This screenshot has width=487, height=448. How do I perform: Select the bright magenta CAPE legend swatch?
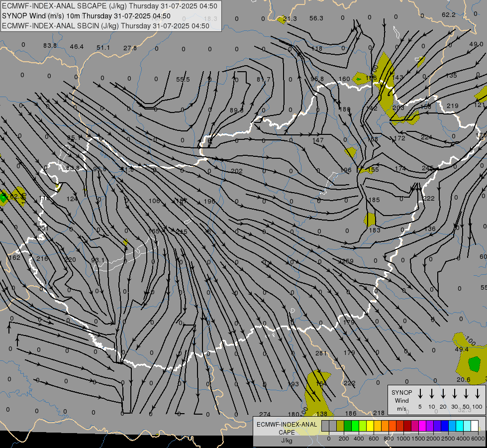click(422, 426)
